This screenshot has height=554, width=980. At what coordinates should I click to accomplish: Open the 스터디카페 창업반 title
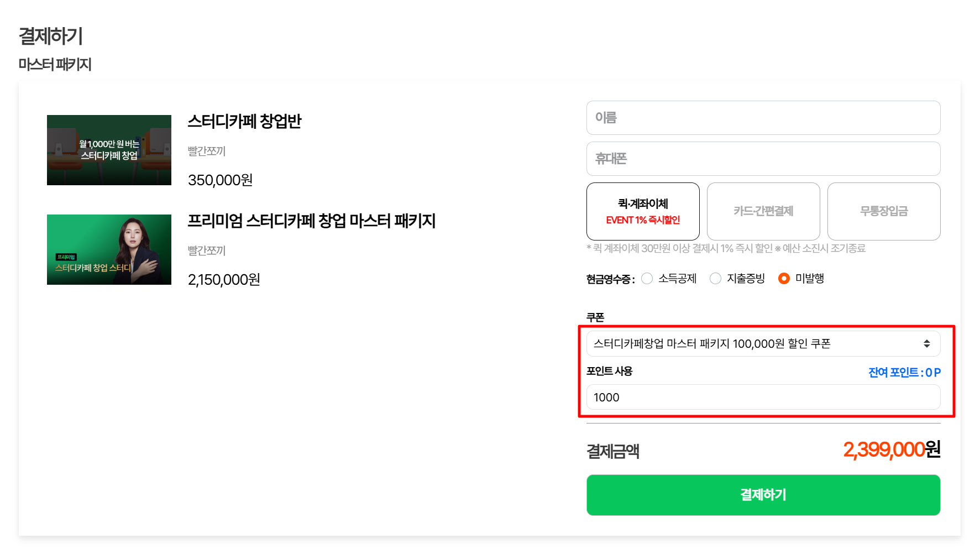(x=244, y=121)
